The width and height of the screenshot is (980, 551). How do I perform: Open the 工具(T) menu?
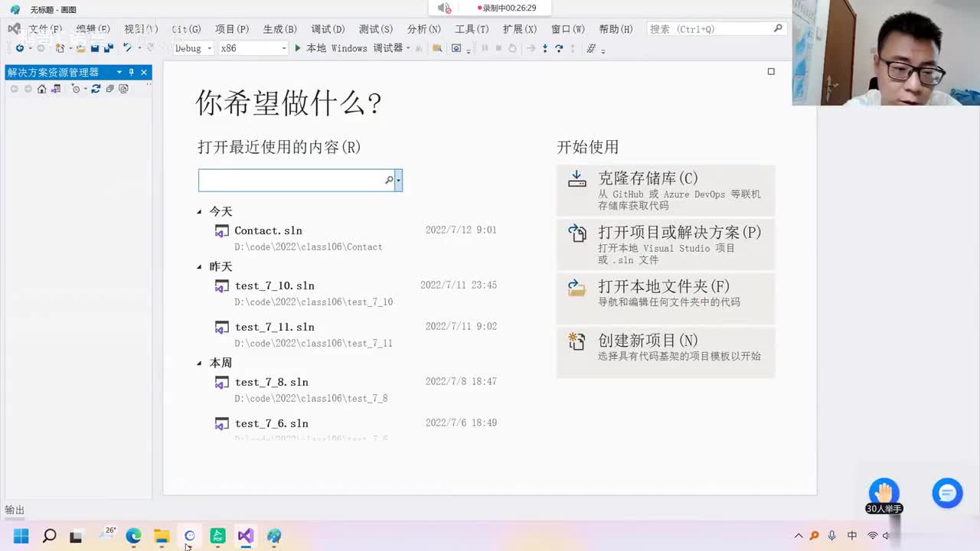pos(472,29)
